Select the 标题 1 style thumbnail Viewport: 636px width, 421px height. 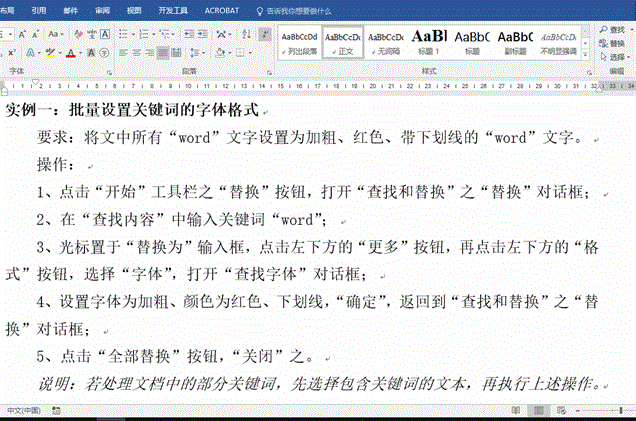click(x=428, y=40)
